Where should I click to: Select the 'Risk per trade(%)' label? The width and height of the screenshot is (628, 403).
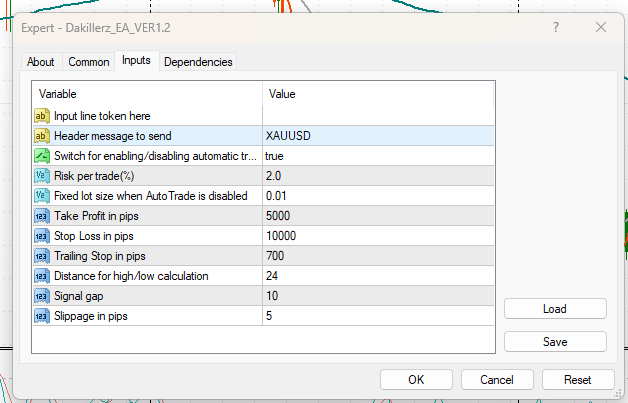click(94, 176)
